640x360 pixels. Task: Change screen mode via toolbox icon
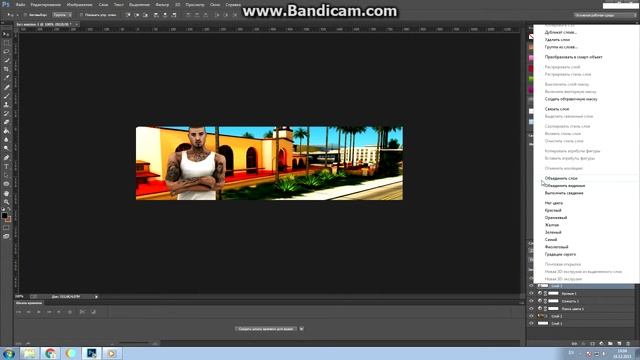click(x=6, y=236)
